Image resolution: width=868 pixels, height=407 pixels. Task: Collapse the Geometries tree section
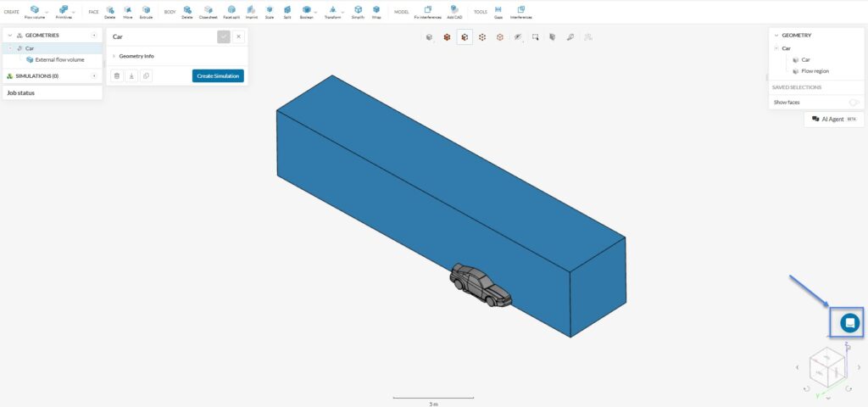(x=9, y=36)
